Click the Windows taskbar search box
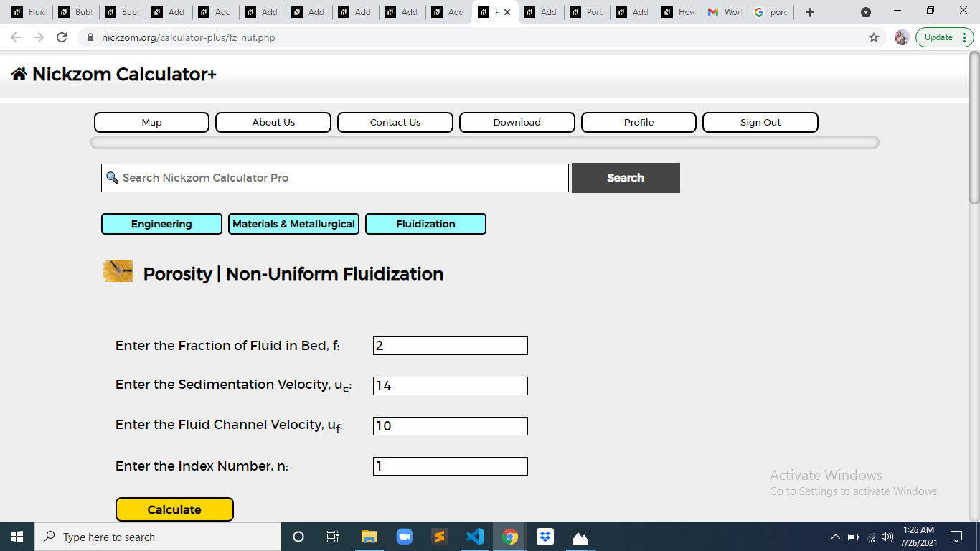The width and height of the screenshot is (980, 551). (x=158, y=537)
